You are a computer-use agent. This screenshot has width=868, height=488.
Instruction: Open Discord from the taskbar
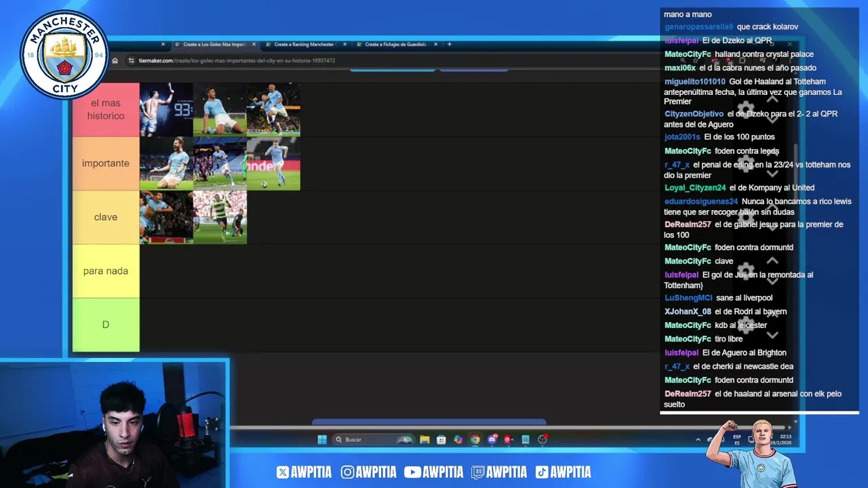(x=492, y=440)
